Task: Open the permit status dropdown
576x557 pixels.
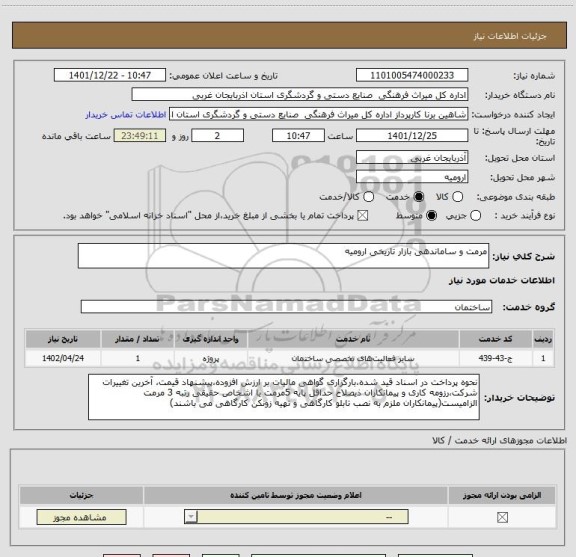Action: tap(296, 517)
